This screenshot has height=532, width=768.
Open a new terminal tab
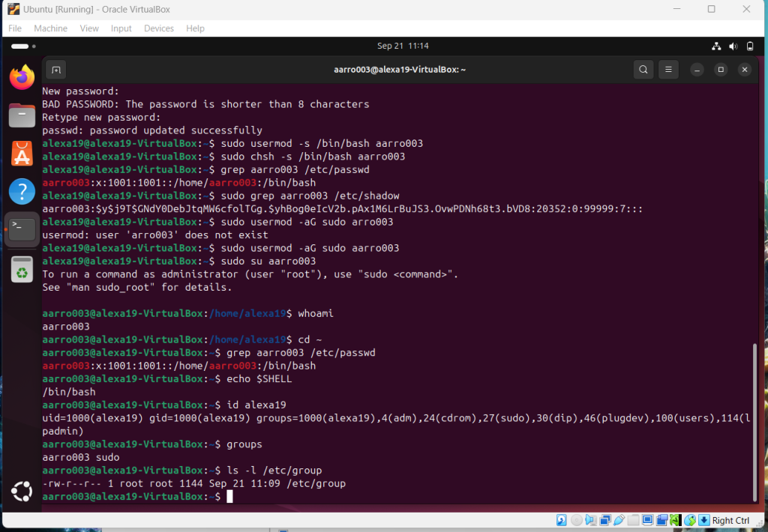56,70
